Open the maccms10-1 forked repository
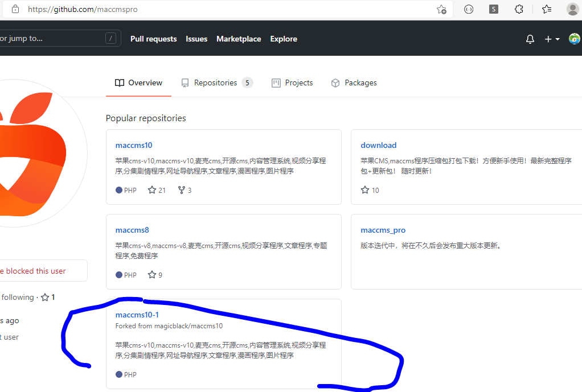This screenshot has height=392, width=582. pos(137,315)
